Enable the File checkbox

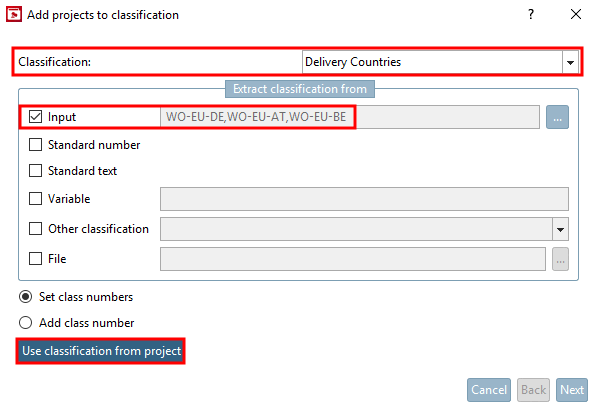coord(35,259)
